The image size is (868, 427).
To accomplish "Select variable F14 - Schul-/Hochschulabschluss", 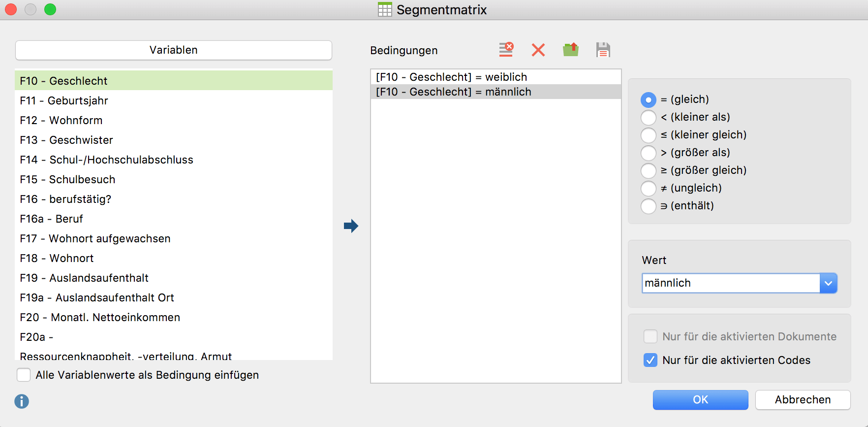I will pyautogui.click(x=174, y=160).
